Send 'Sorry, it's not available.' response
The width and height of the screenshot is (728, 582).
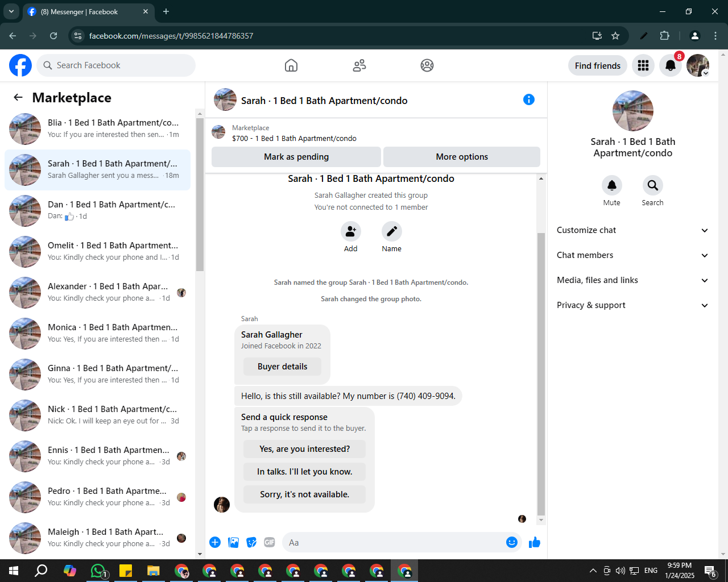tap(305, 494)
